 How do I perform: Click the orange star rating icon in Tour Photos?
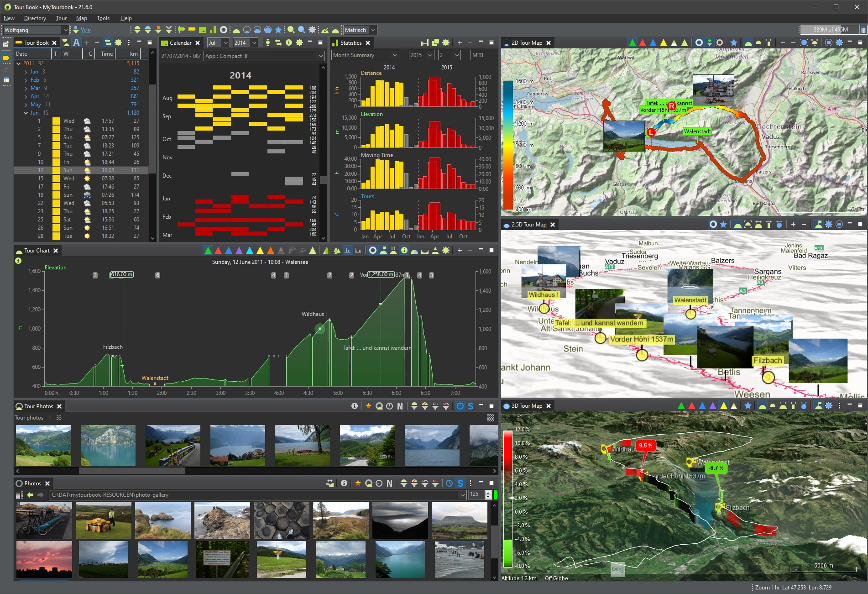pos(368,406)
